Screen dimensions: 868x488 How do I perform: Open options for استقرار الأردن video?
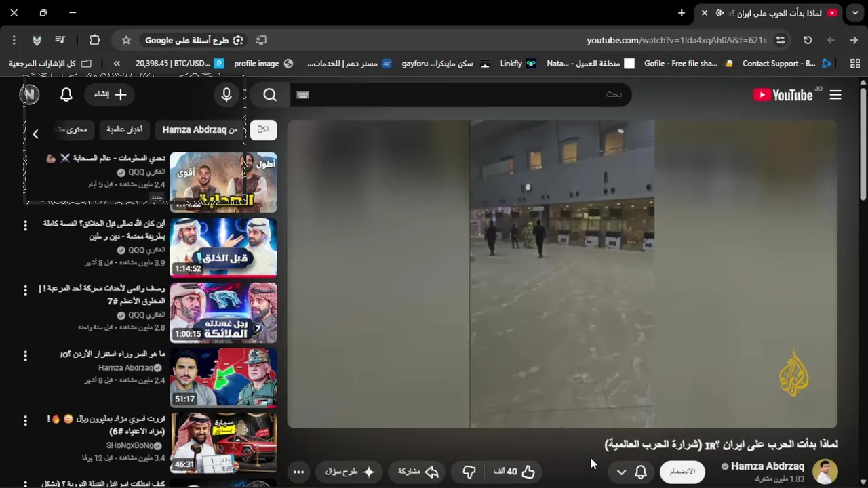tap(25, 355)
